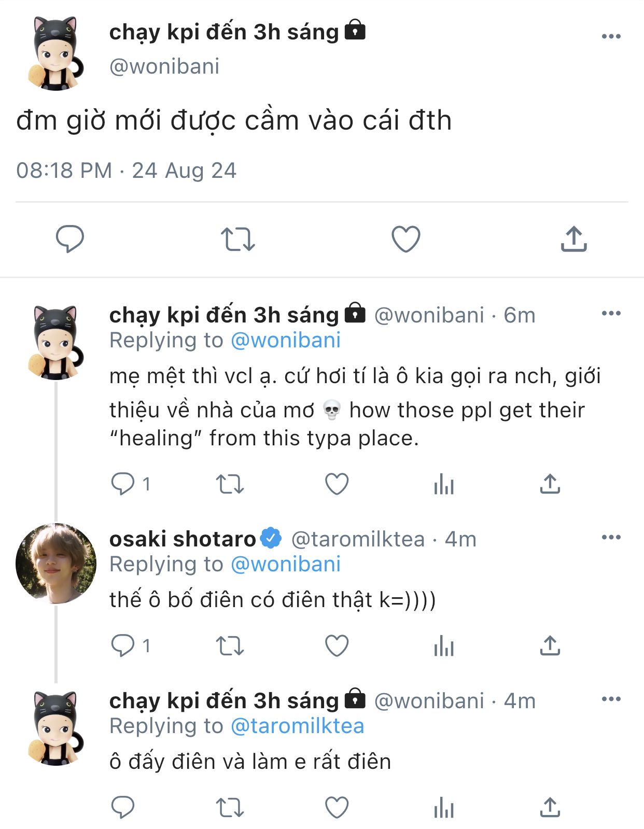This screenshot has height=829, width=644.
Task: Retweet osaki shotaro's reply
Action: click(230, 646)
